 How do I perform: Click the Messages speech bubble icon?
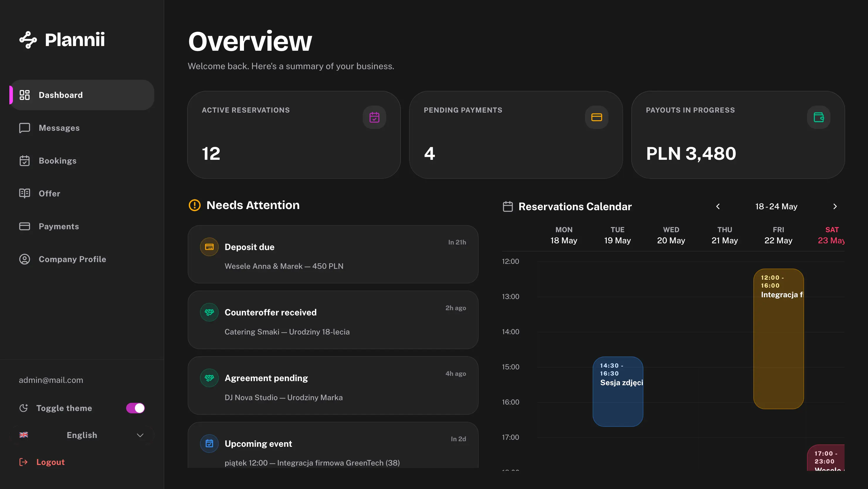click(x=25, y=128)
